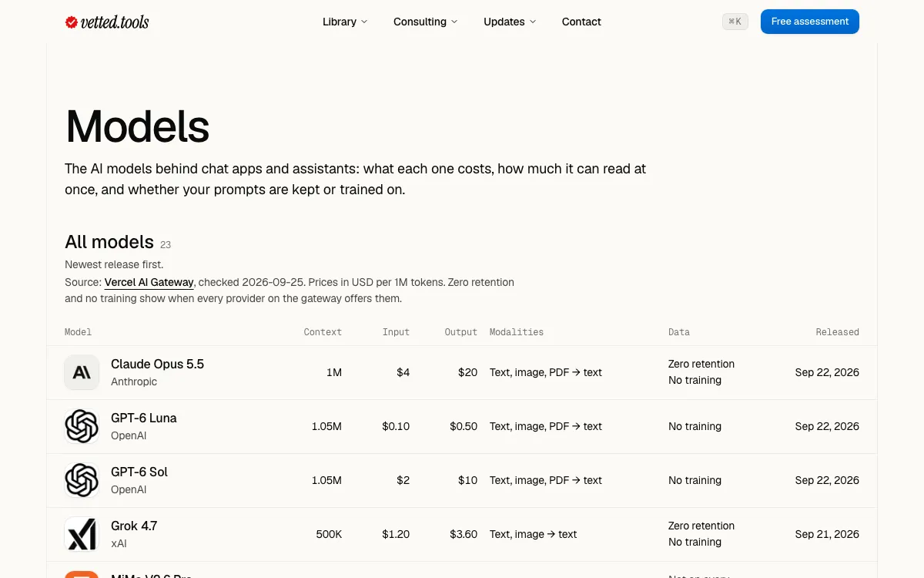This screenshot has width=924, height=578.
Task: Click the Modalities column header
Action: (517, 332)
